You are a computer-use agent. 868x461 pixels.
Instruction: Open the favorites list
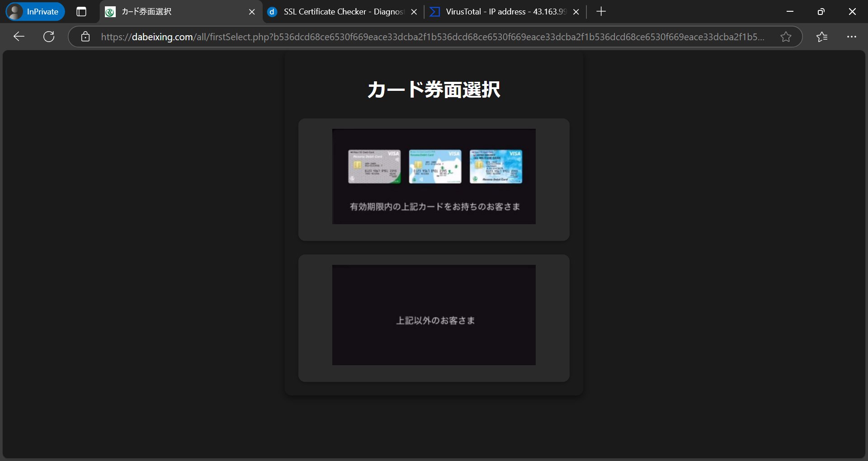tap(822, 37)
